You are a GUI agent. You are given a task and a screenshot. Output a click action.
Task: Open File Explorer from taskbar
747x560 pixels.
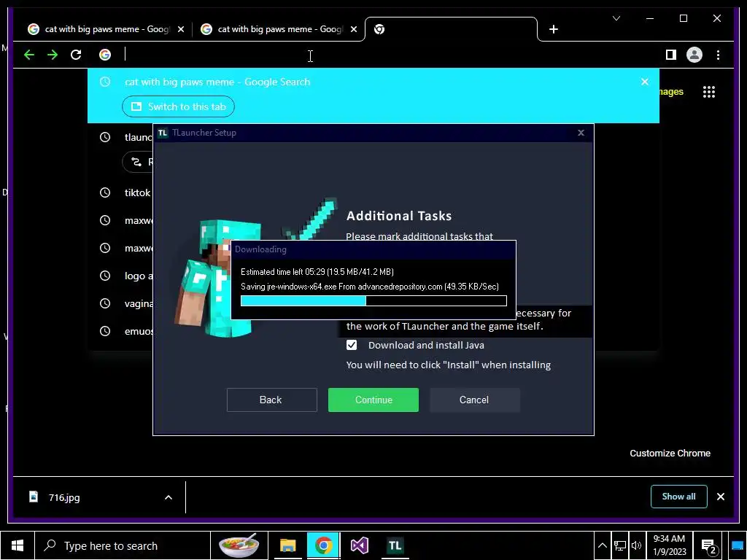[287, 545]
